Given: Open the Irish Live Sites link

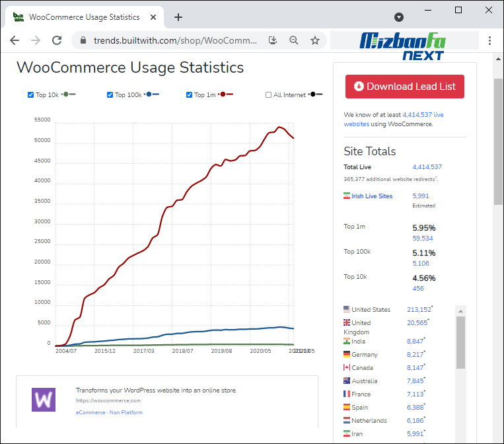Looking at the screenshot, I should [x=372, y=196].
